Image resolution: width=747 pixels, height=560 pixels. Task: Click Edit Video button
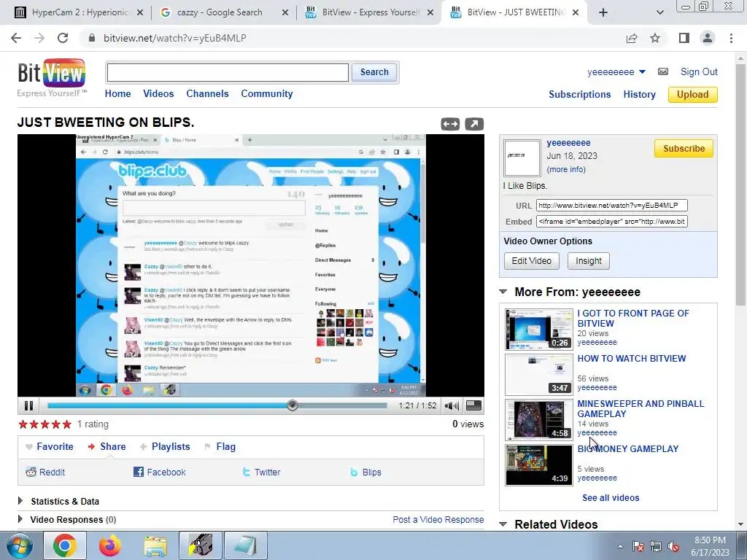coord(532,261)
